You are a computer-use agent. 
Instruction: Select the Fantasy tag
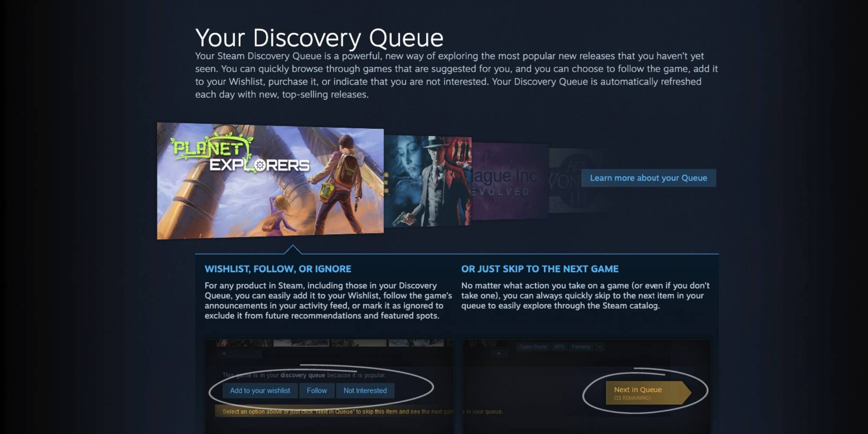(x=581, y=347)
